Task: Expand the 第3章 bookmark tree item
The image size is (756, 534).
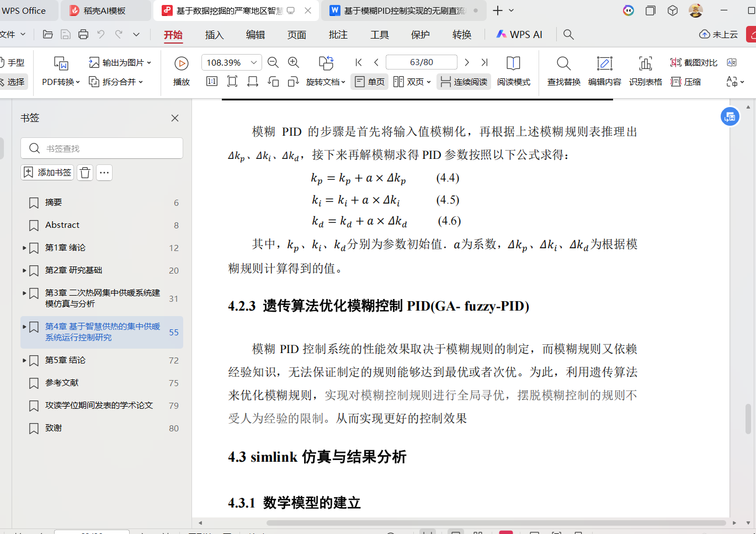Action: coord(24,293)
